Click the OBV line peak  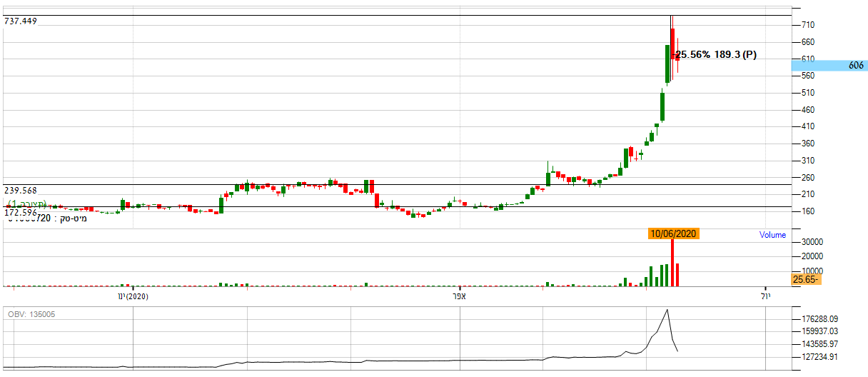[x=667, y=311]
